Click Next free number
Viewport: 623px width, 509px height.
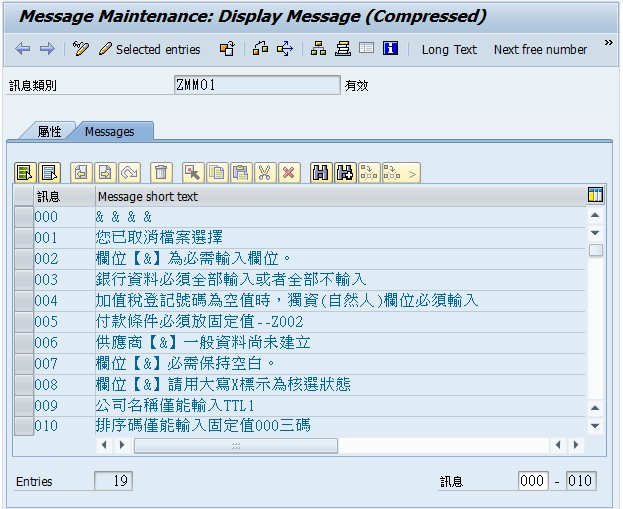tap(540, 50)
